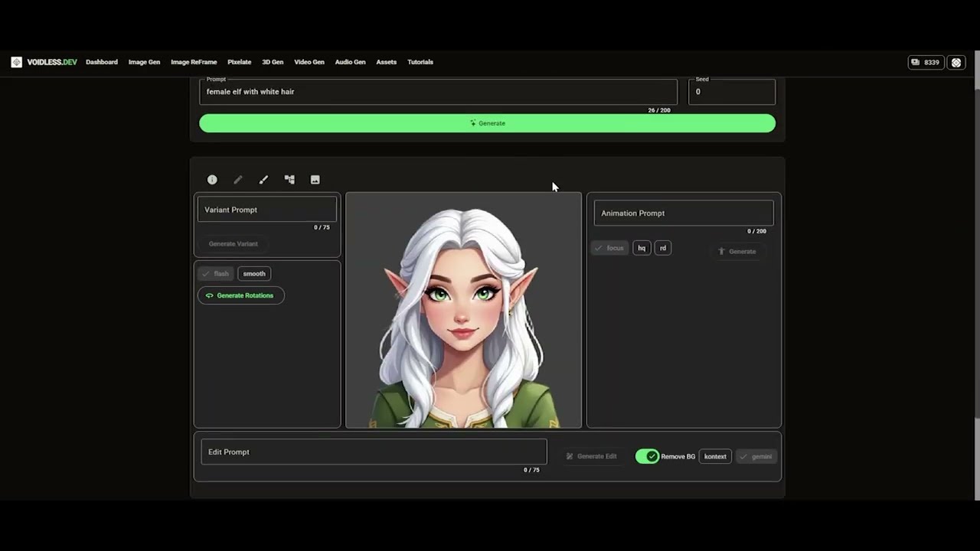Open the image gallery icon
This screenshot has height=551, width=980.
[x=315, y=180]
